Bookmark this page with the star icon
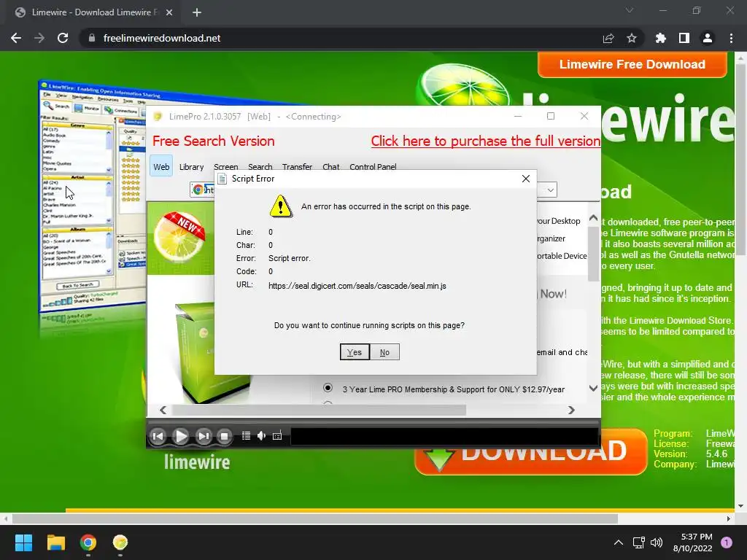The width and height of the screenshot is (747, 560). [x=632, y=38]
